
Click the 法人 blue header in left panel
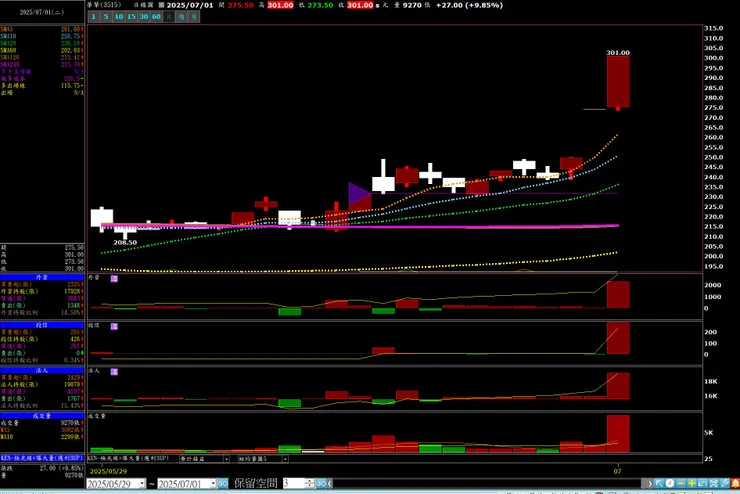coord(42,371)
